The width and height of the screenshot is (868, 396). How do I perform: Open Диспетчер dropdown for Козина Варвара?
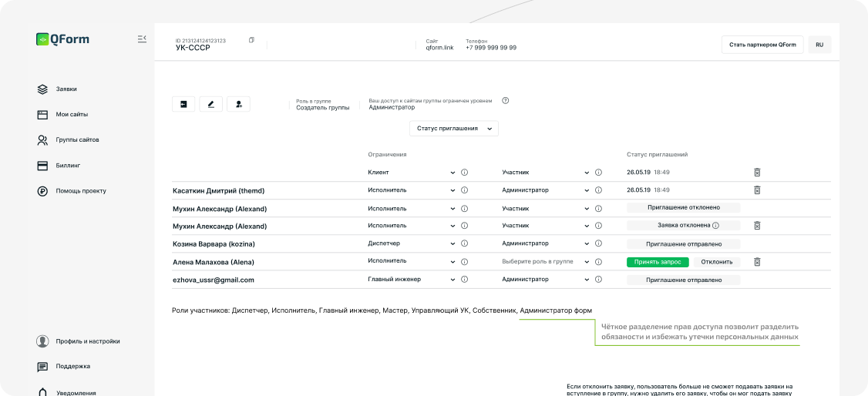pyautogui.click(x=412, y=243)
